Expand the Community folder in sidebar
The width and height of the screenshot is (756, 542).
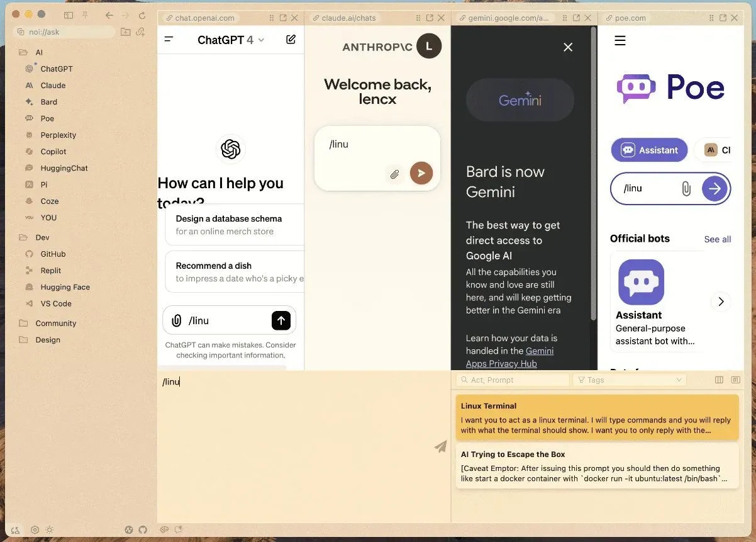55,324
